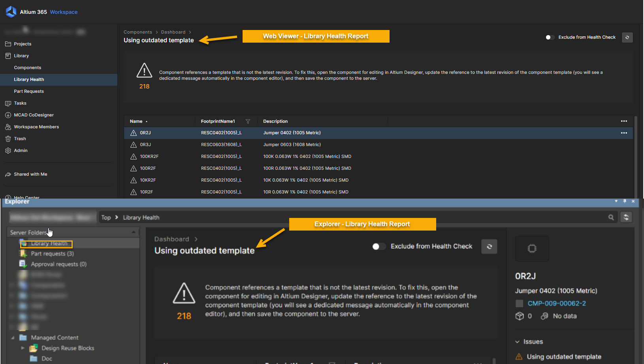The width and height of the screenshot is (644, 364).
Task: Open the filter on FootprintName1 column
Action: pyautogui.click(x=248, y=121)
